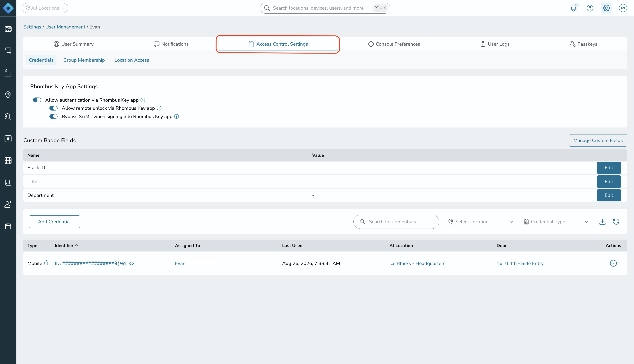
Task: Download the credentials list
Action: [602, 222]
